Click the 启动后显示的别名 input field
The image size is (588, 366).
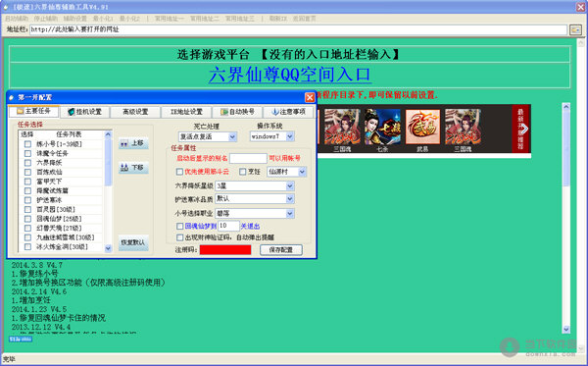point(248,158)
